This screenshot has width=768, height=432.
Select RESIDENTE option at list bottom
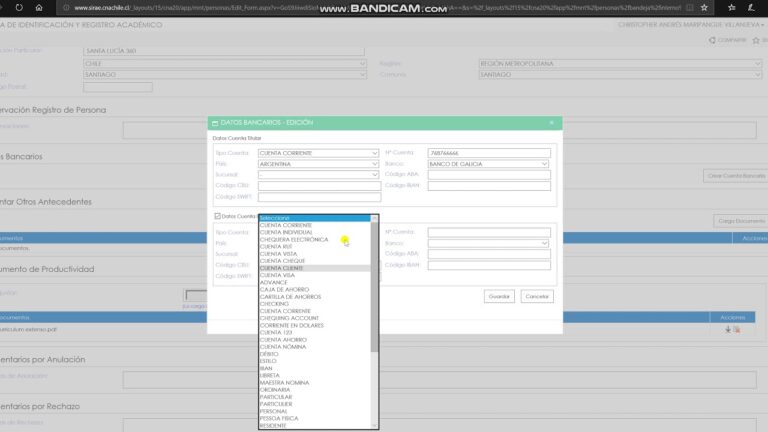click(x=314, y=426)
